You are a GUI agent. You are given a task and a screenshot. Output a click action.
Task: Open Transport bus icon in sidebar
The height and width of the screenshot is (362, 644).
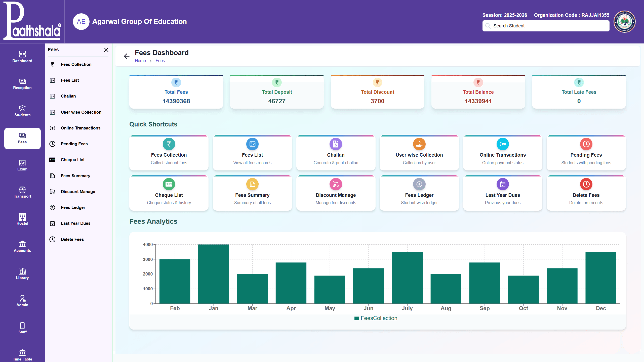point(22,190)
